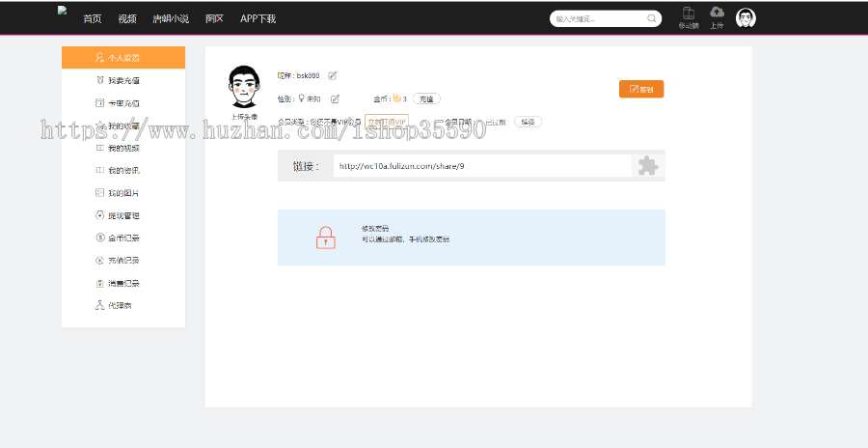Open 充值记录 via its sidebar icon
Image resolution: width=868 pixels, height=448 pixels.
pyautogui.click(x=99, y=260)
